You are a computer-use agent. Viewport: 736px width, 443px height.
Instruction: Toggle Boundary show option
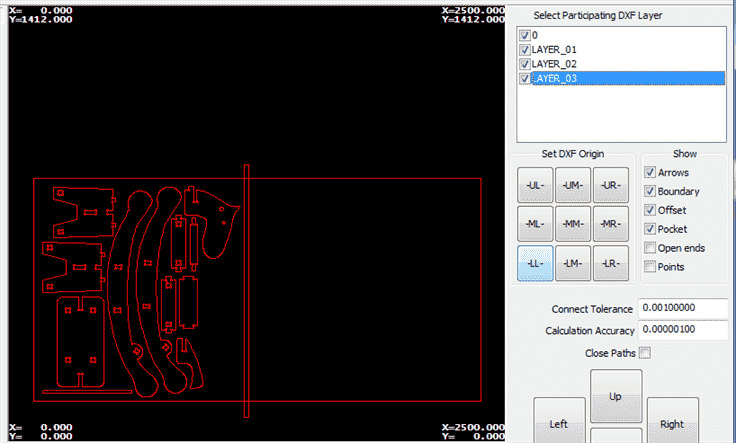650,191
